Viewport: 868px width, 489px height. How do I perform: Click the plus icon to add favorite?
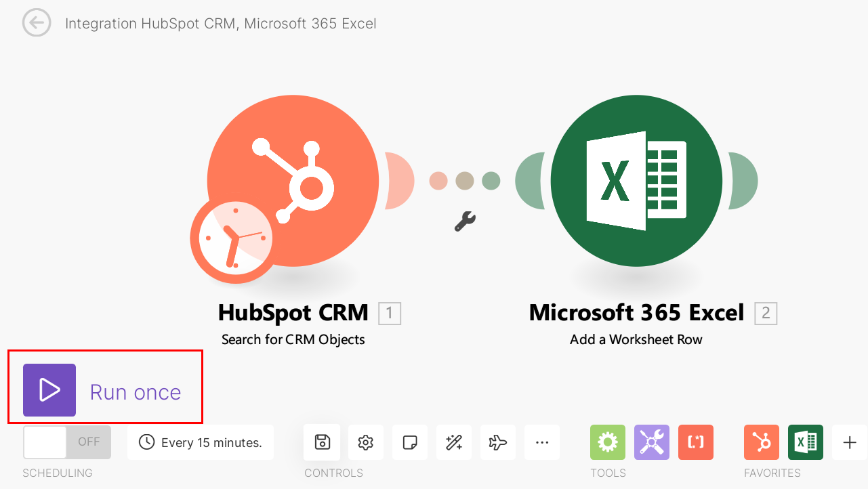tap(850, 442)
